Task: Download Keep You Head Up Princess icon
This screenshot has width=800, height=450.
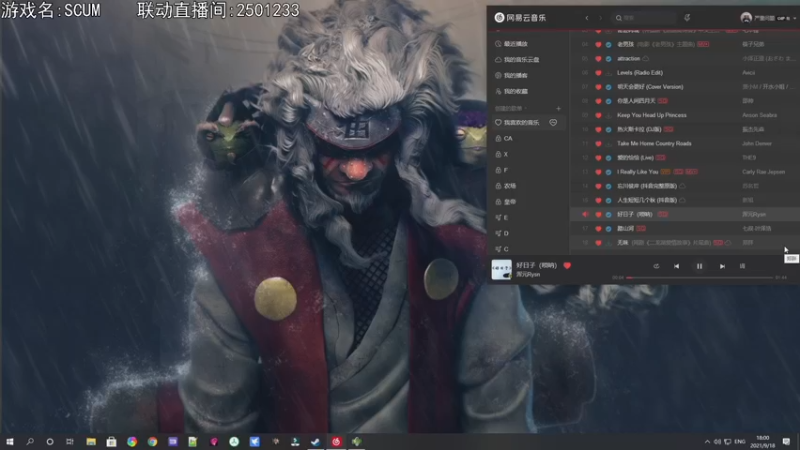Action: pos(609,115)
